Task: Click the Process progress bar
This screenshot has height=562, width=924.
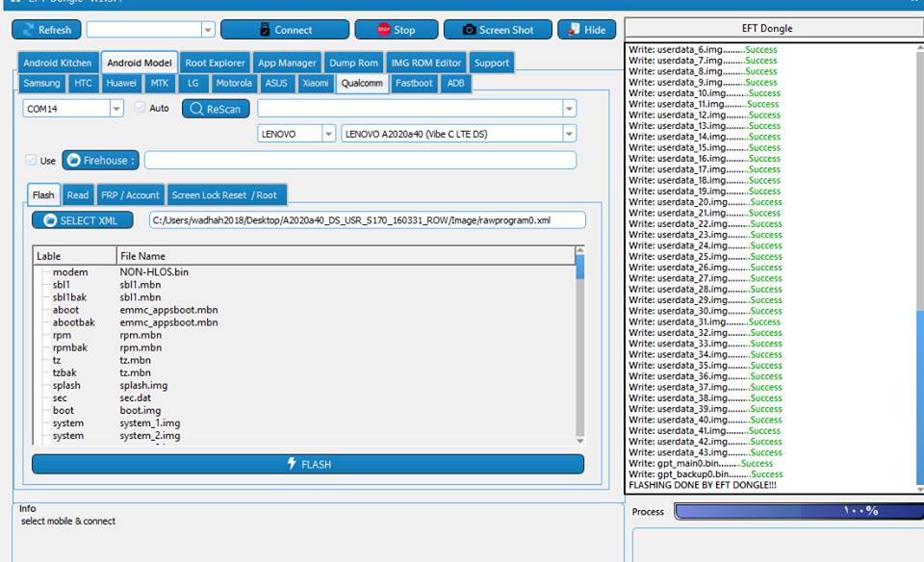Action: click(x=799, y=511)
